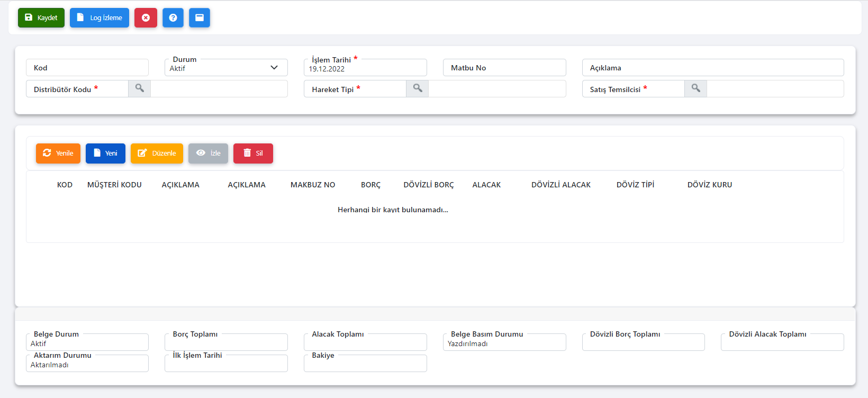Open Log İzleme
868x398 pixels.
click(100, 17)
